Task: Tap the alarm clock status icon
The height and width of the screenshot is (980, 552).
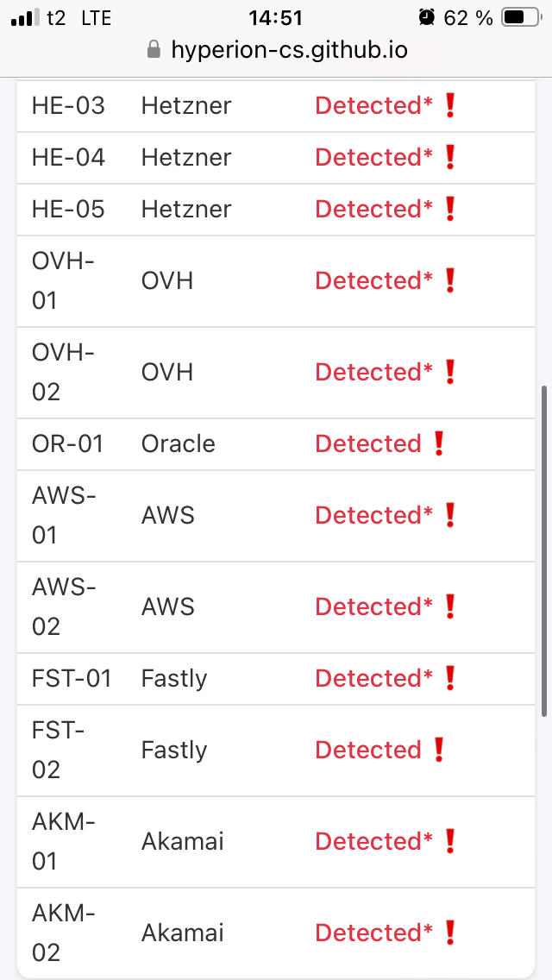Action: 426,17
